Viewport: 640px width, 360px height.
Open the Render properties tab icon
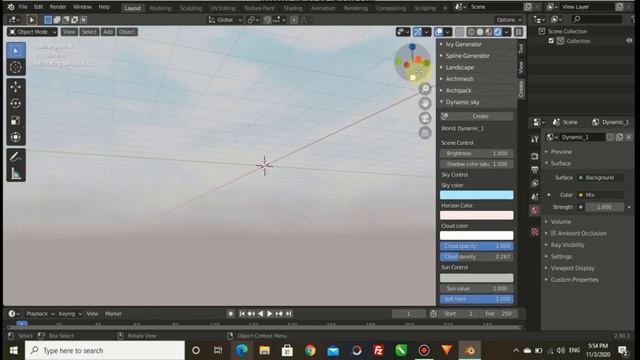[535, 156]
